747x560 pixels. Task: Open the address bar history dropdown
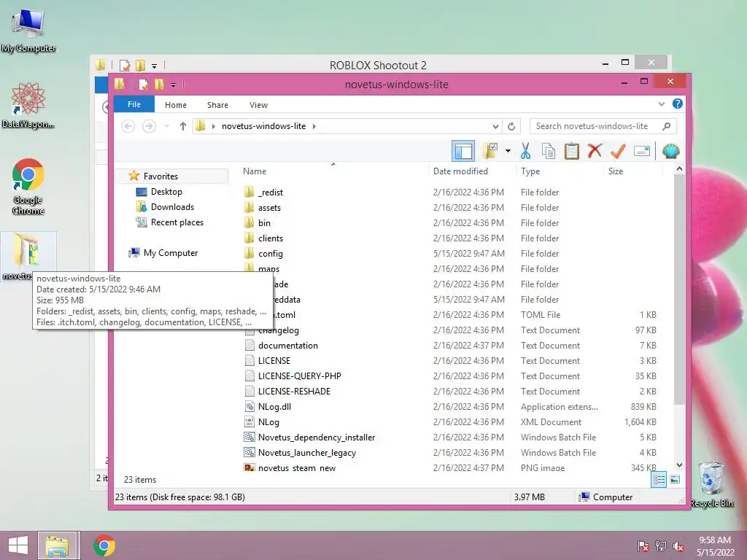click(x=495, y=126)
